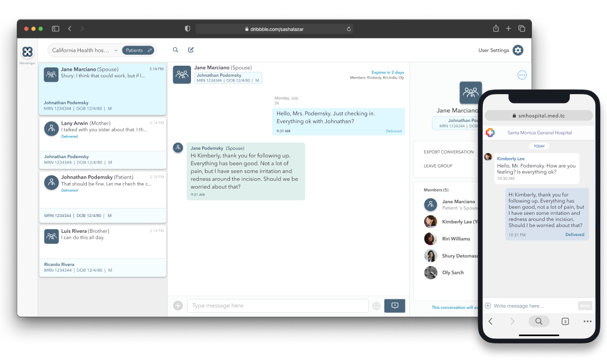
Task: Open the phone browser tabs counter
Action: click(565, 321)
